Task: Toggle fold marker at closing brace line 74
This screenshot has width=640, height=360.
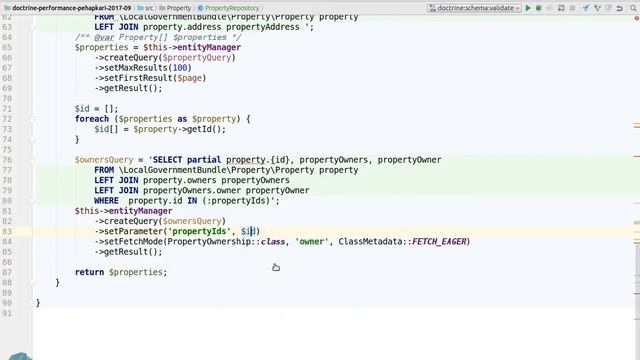Action: [x=32, y=140]
